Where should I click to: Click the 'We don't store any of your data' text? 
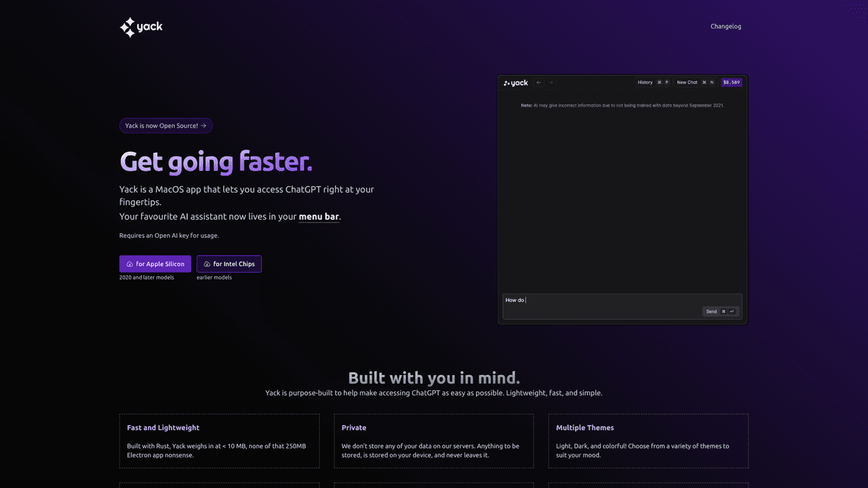[430, 451]
